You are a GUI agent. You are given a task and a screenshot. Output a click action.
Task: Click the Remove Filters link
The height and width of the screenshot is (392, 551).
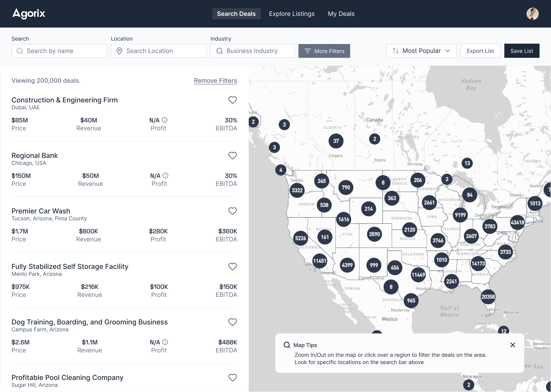pos(215,81)
